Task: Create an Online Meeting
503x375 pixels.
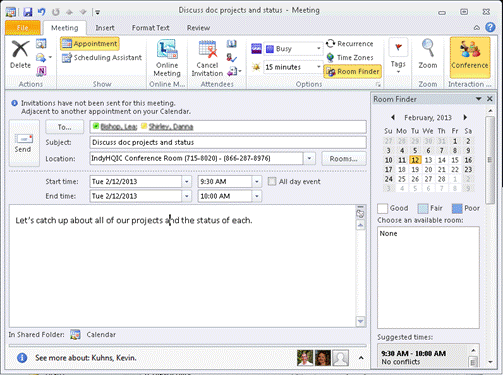Action: pos(167,58)
